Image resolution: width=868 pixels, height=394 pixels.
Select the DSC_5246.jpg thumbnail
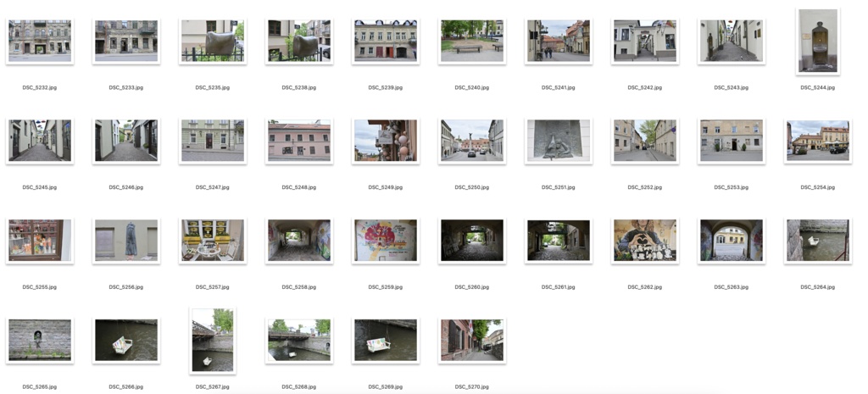point(126,142)
